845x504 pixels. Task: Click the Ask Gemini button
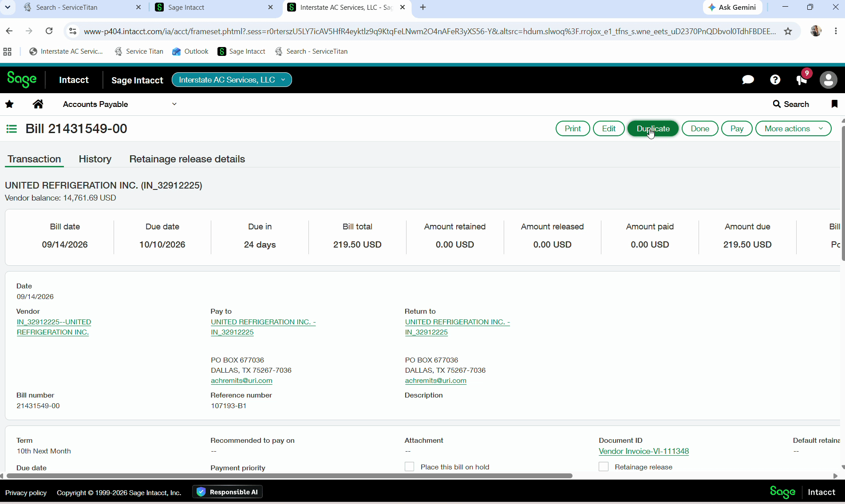732,7
